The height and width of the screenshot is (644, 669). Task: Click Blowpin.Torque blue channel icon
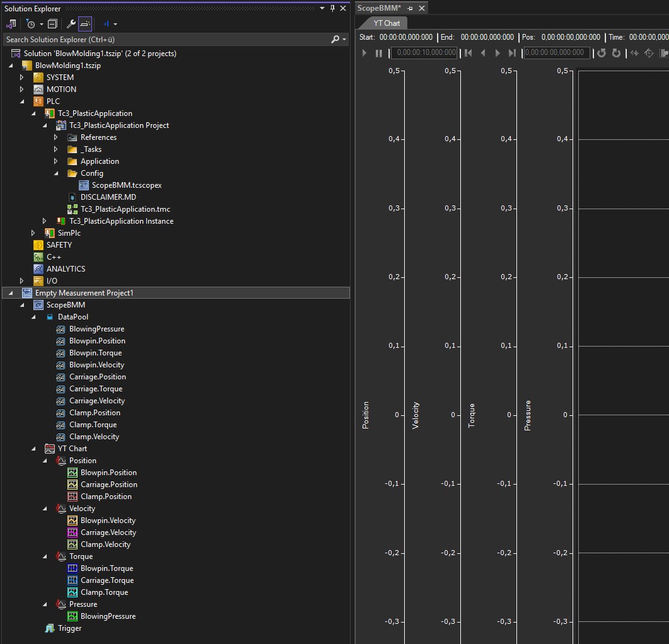(73, 568)
